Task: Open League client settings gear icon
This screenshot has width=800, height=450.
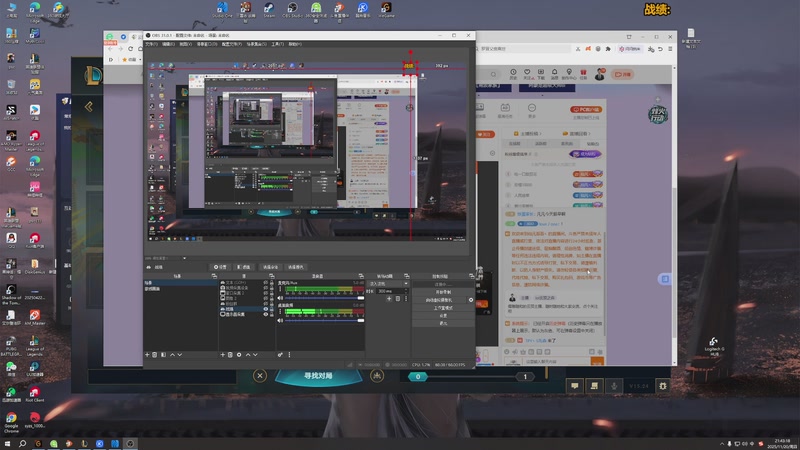Action: pyautogui.click(x=663, y=386)
